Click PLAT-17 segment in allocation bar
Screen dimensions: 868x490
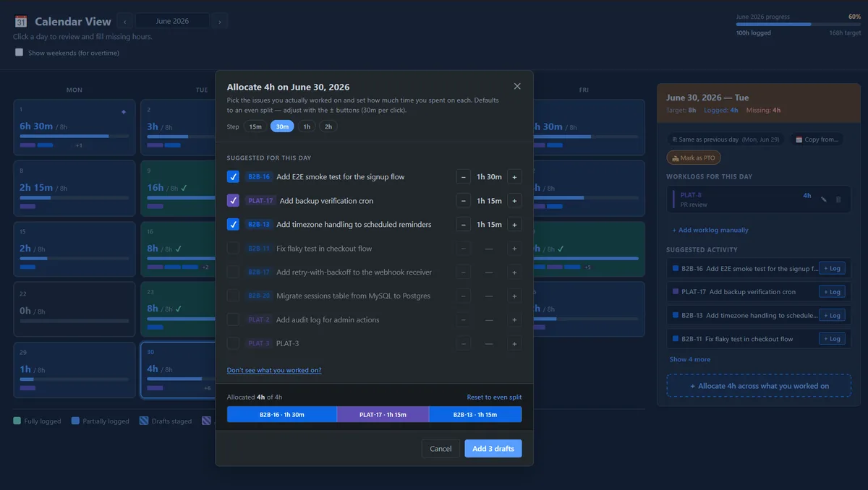(x=383, y=415)
